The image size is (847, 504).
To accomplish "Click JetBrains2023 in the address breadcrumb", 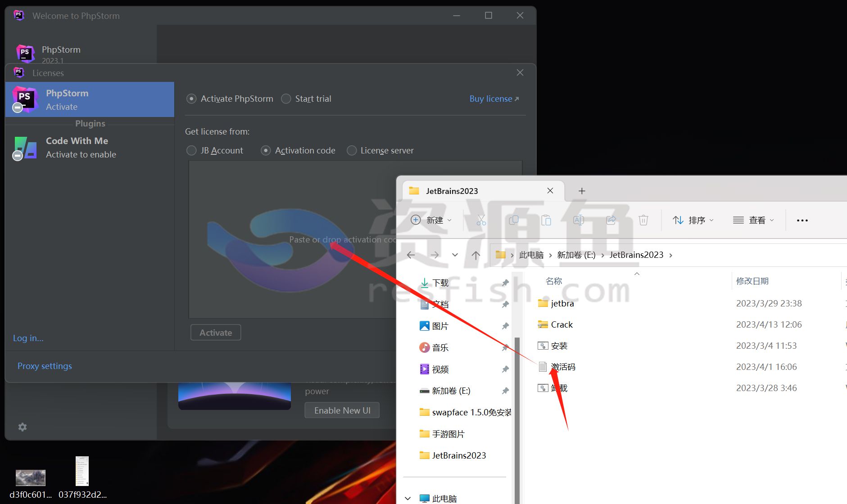I will [636, 255].
